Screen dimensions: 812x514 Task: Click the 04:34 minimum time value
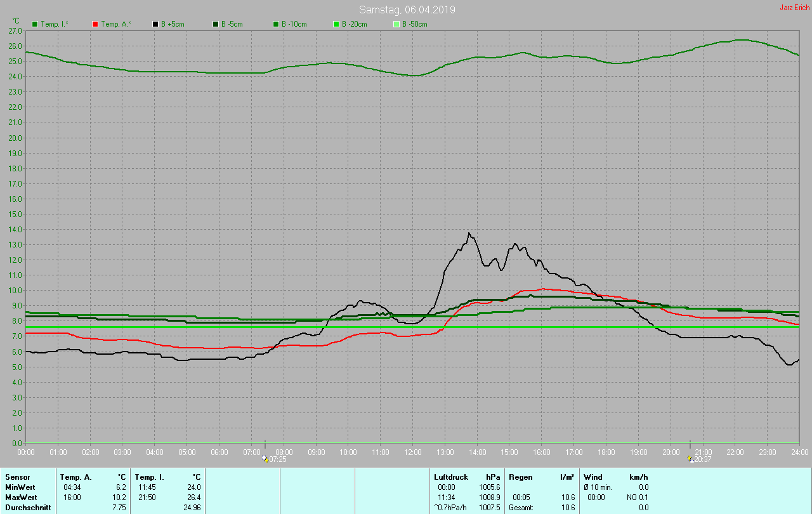(72, 487)
